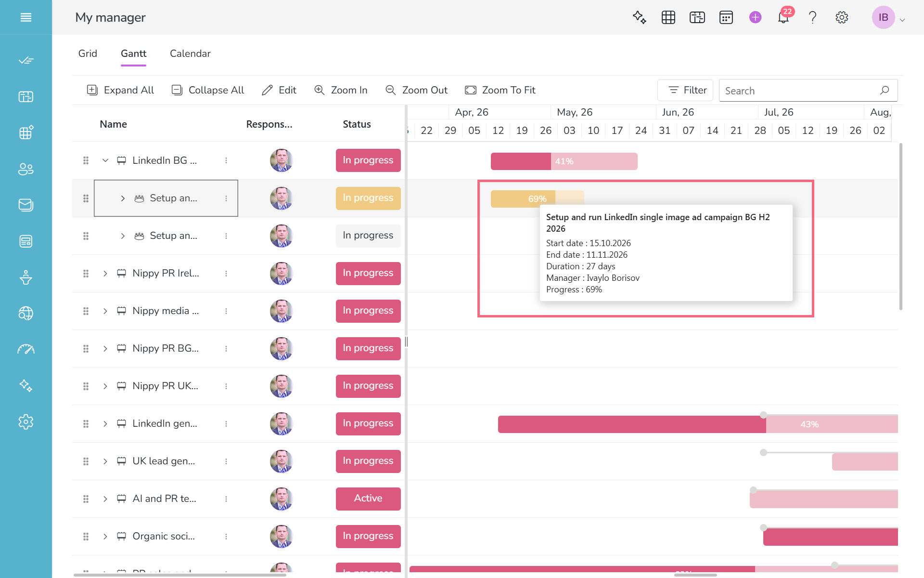The height and width of the screenshot is (578, 924).
Task: Click the 41% LinkedIn BG progress bar
Action: click(x=564, y=161)
